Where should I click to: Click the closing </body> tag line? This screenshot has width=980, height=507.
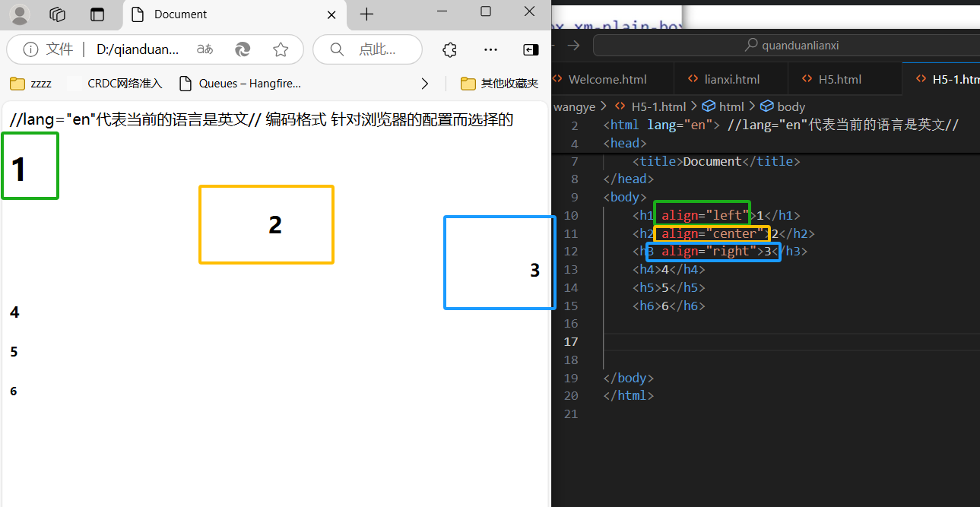[629, 378]
